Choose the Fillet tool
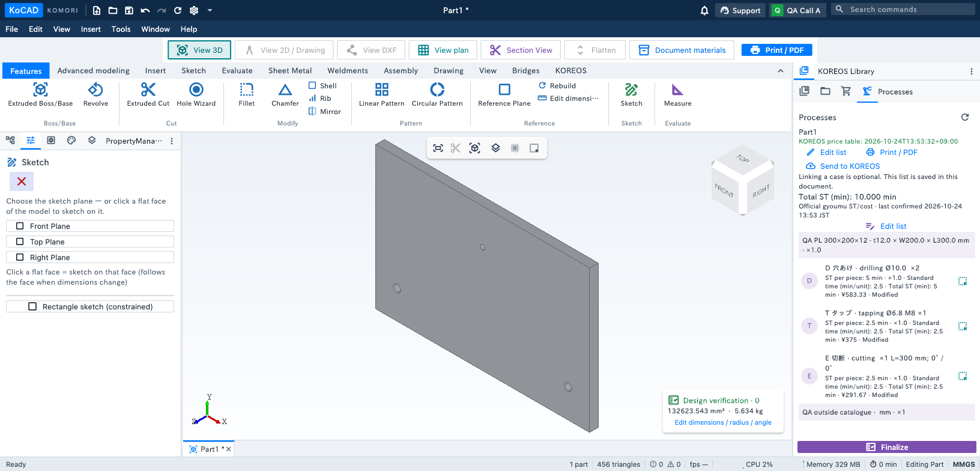Image resolution: width=980 pixels, height=471 pixels. click(246, 95)
